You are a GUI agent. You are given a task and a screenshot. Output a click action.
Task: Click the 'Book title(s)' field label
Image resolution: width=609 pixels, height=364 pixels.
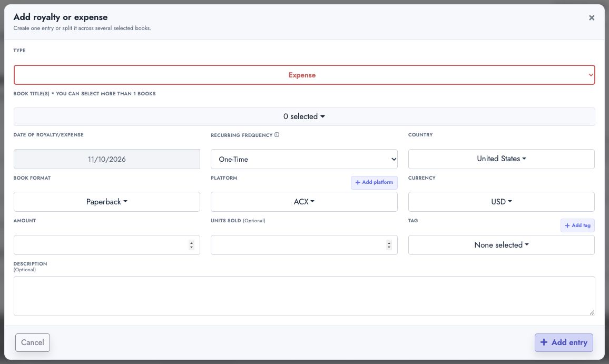84,94
